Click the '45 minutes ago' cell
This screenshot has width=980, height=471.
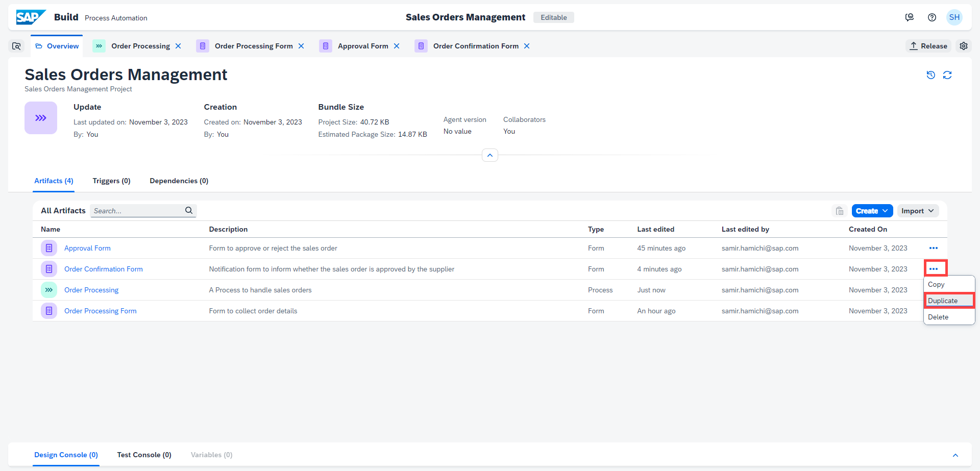661,248
